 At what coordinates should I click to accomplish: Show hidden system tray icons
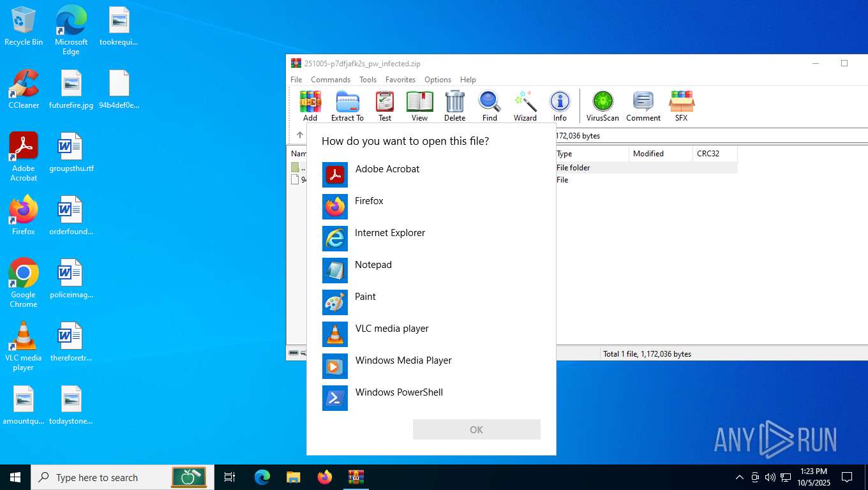tap(740, 477)
